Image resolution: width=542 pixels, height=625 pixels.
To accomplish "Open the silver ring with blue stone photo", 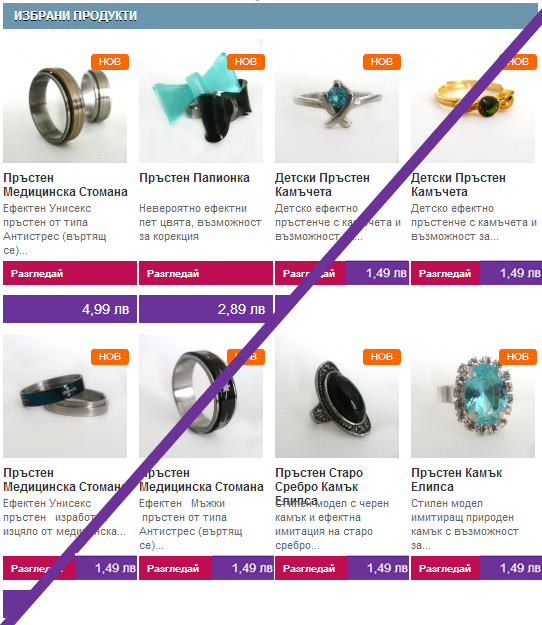I will [x=337, y=101].
